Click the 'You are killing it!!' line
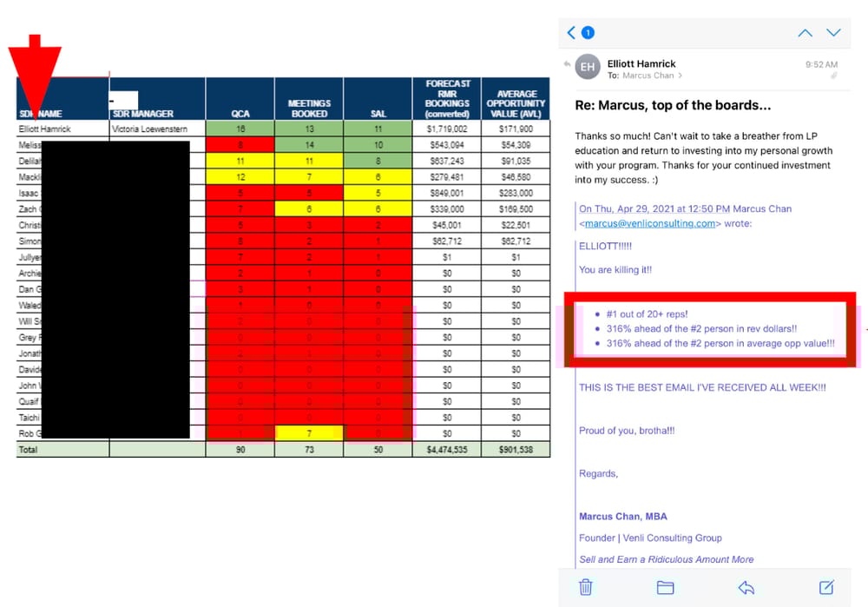 coord(615,270)
